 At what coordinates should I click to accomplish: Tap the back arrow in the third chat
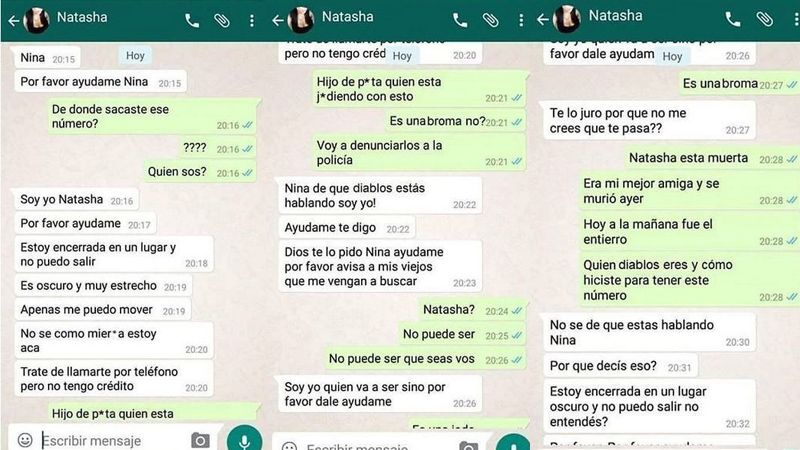click(543, 19)
